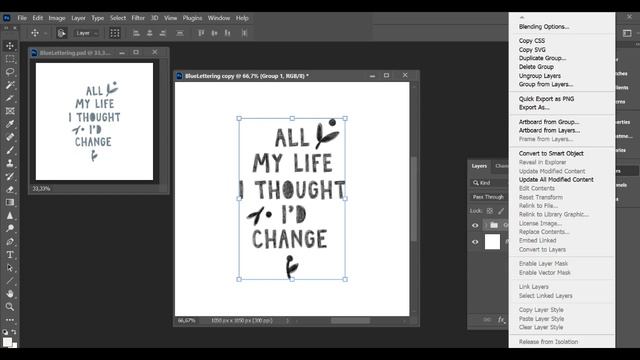The width and height of the screenshot is (640, 360).
Task: Select the Rectangular Marquee tool
Action: pos(10,59)
